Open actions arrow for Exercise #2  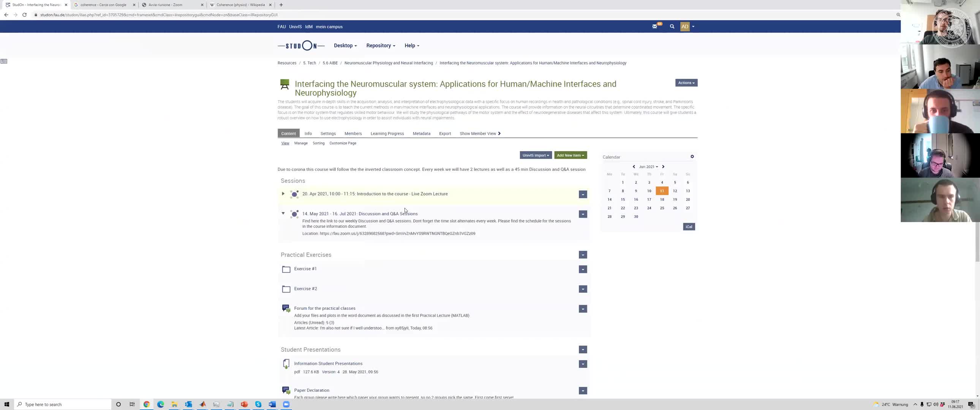tap(583, 289)
